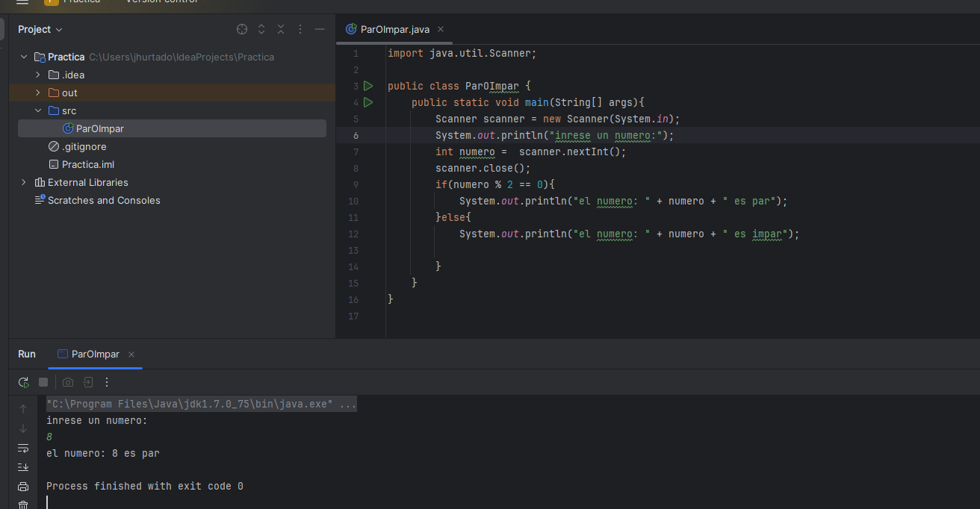The image size is (980, 509).
Task: Run main method from line 4 gutter
Action: (368, 102)
